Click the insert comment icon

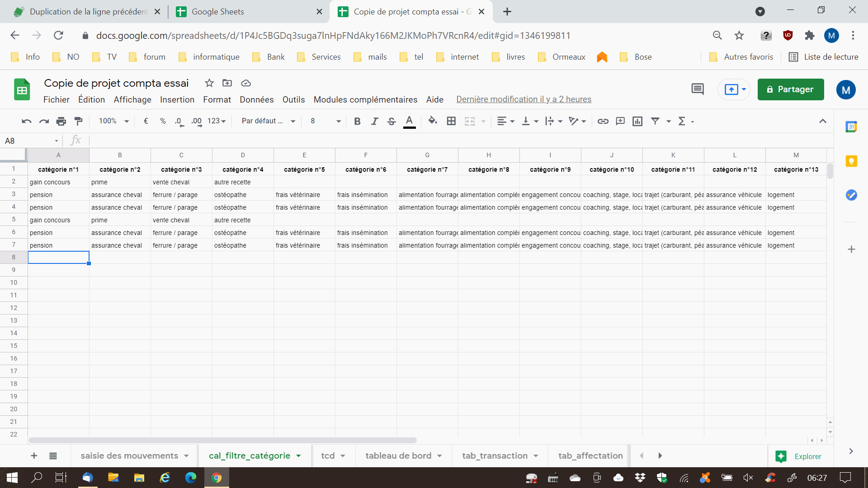pos(620,121)
